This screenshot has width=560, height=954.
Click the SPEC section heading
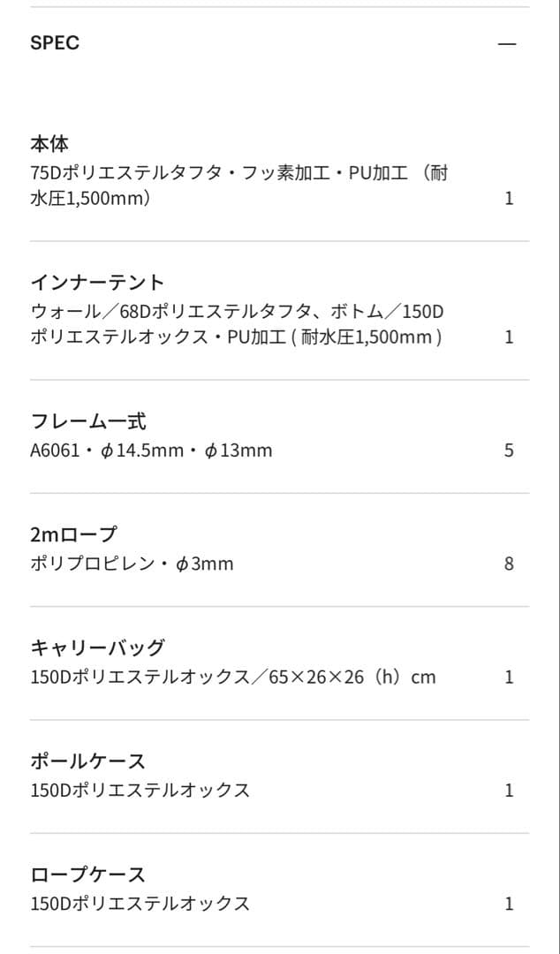point(55,42)
